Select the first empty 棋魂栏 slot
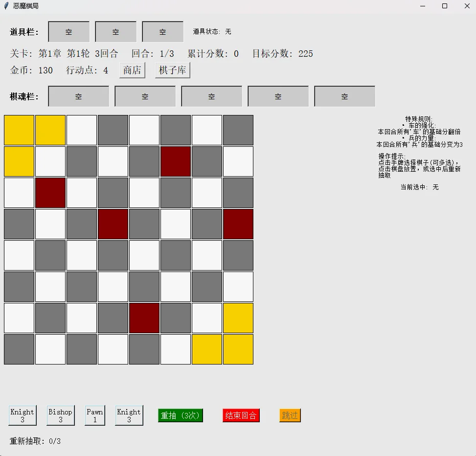Viewport: 476px width, 456px height. 78,96
